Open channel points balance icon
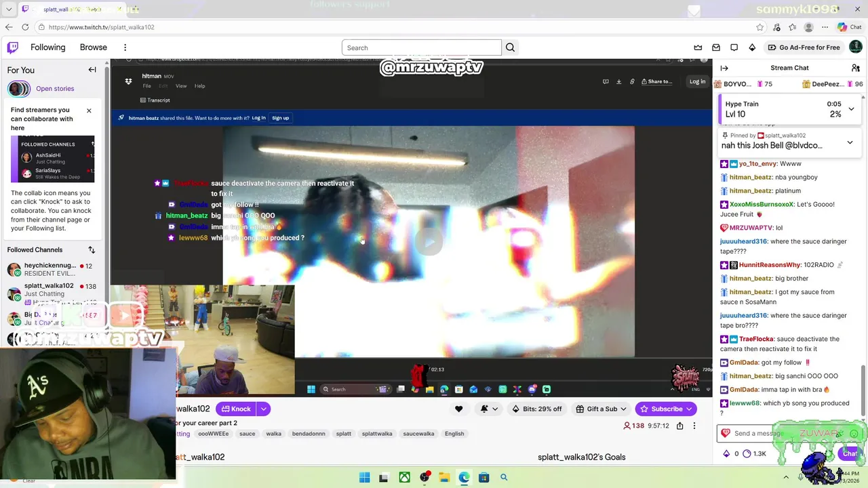Screen dimensions: 868x488 (747, 453)
